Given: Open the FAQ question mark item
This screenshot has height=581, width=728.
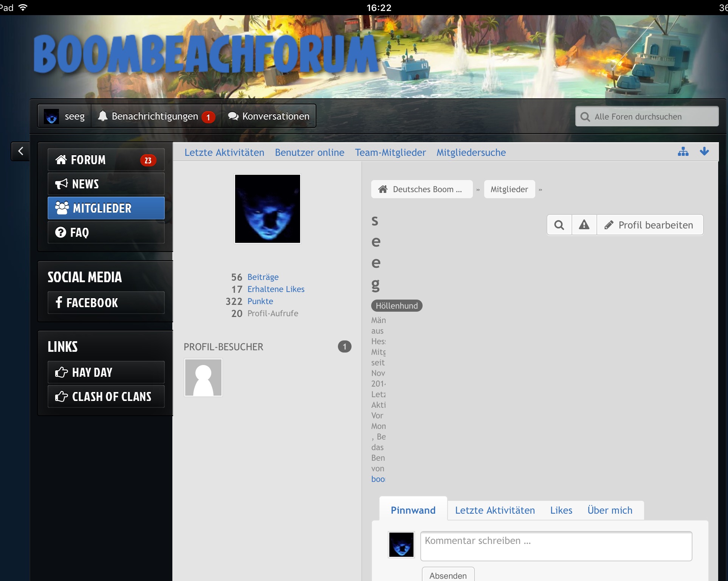Looking at the screenshot, I should (x=106, y=232).
